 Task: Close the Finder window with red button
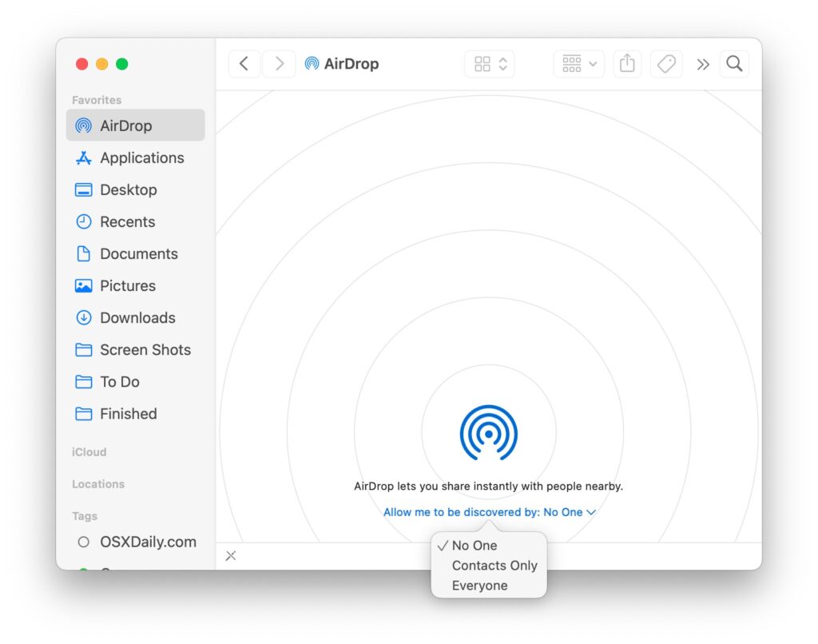coord(82,64)
